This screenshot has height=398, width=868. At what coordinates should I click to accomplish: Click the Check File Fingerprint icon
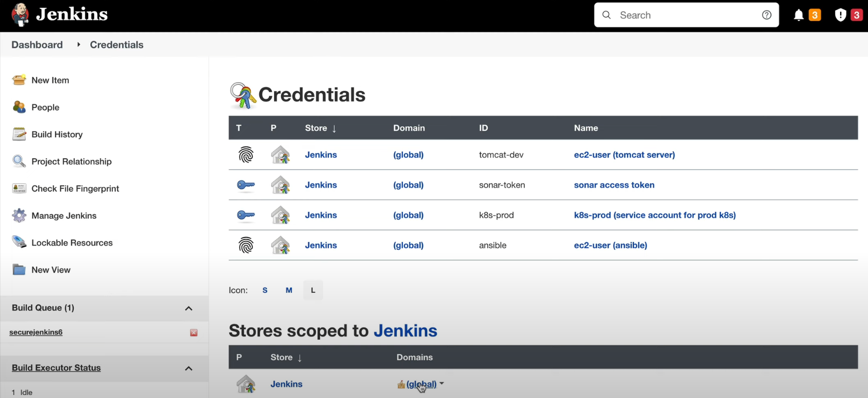point(19,189)
